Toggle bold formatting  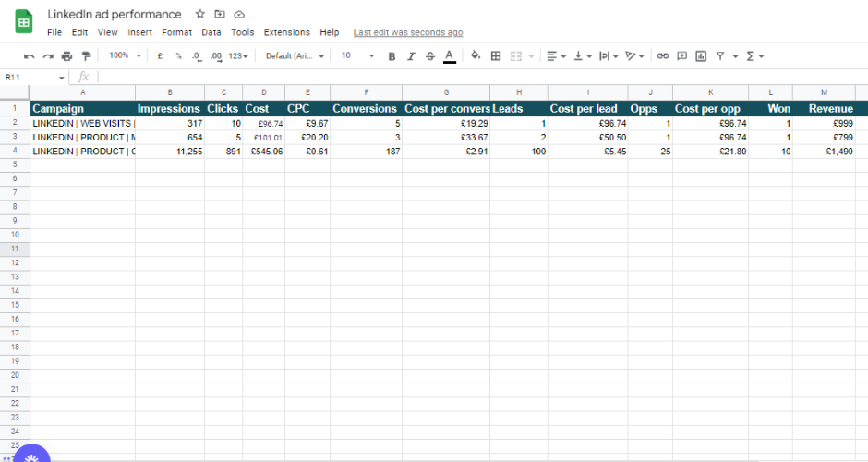(x=392, y=56)
